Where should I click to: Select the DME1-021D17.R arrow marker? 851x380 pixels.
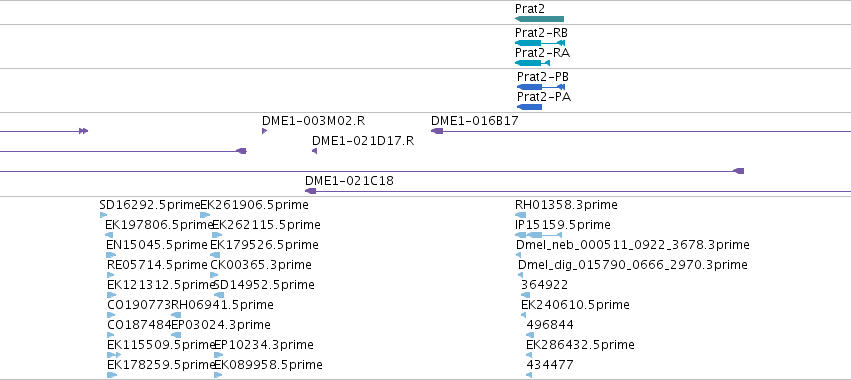(x=314, y=151)
